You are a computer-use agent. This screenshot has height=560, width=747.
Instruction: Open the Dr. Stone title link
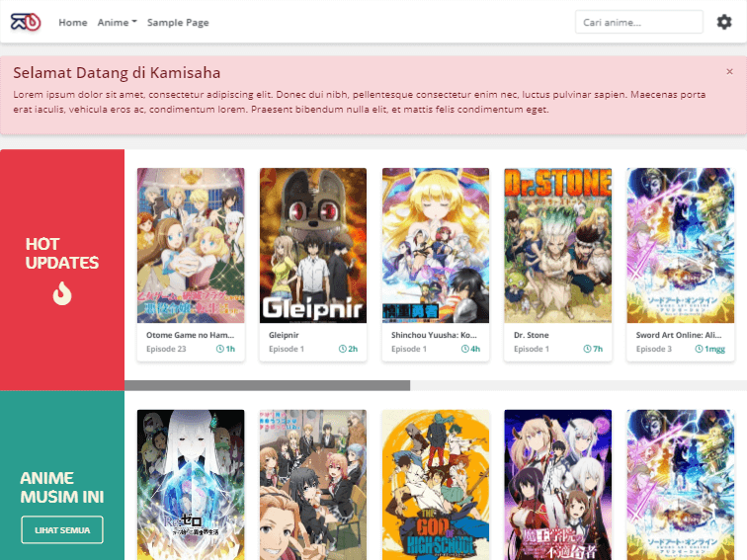click(x=532, y=335)
